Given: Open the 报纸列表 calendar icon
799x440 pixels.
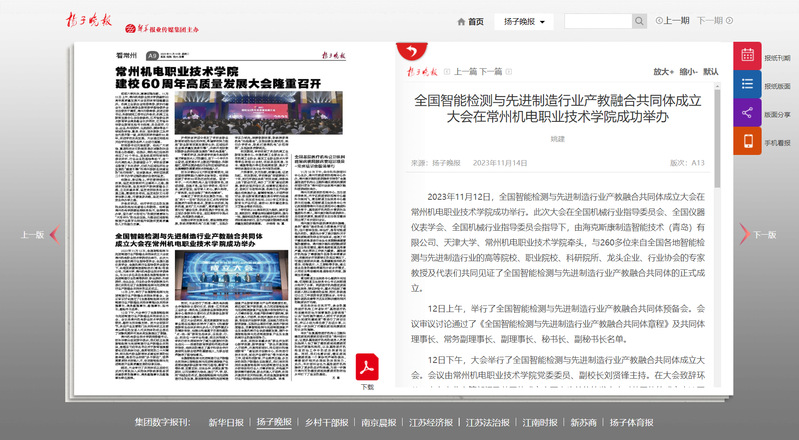Looking at the screenshot, I should [x=747, y=57].
